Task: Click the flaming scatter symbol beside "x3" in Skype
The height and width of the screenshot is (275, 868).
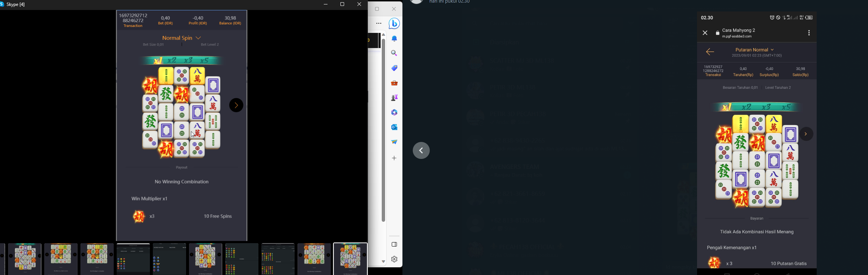Action: [139, 216]
